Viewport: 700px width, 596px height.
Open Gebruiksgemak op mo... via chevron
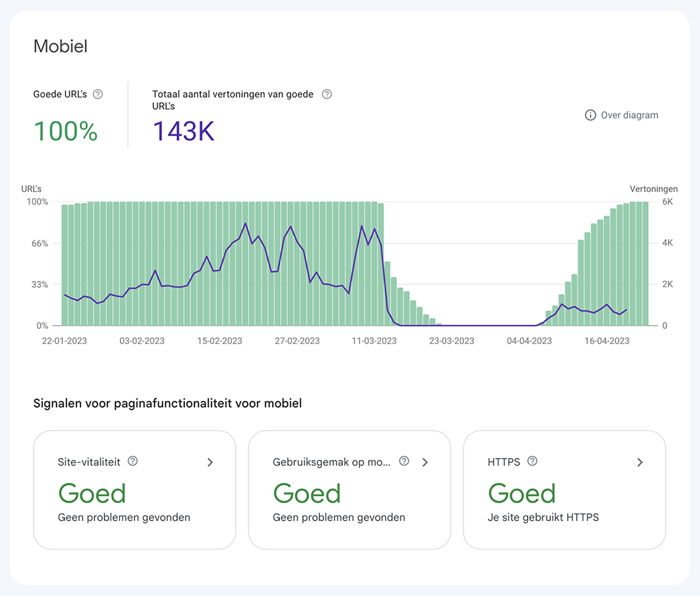(x=426, y=462)
